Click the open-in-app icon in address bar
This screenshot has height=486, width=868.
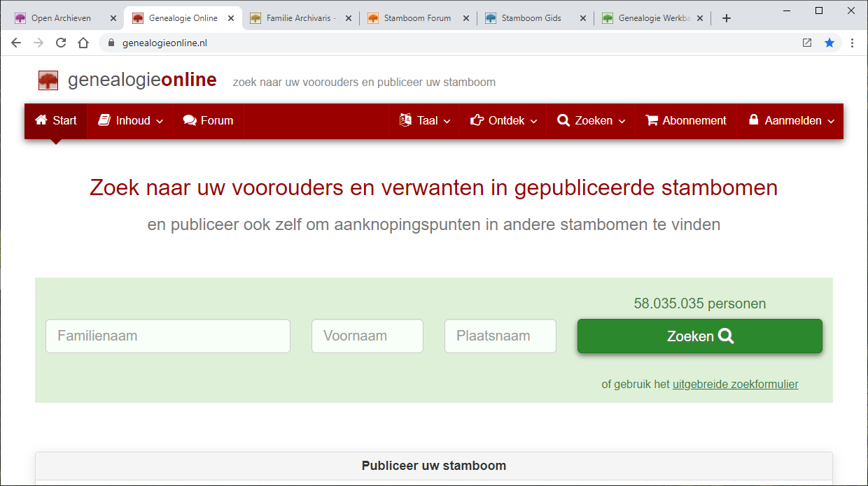(x=807, y=43)
